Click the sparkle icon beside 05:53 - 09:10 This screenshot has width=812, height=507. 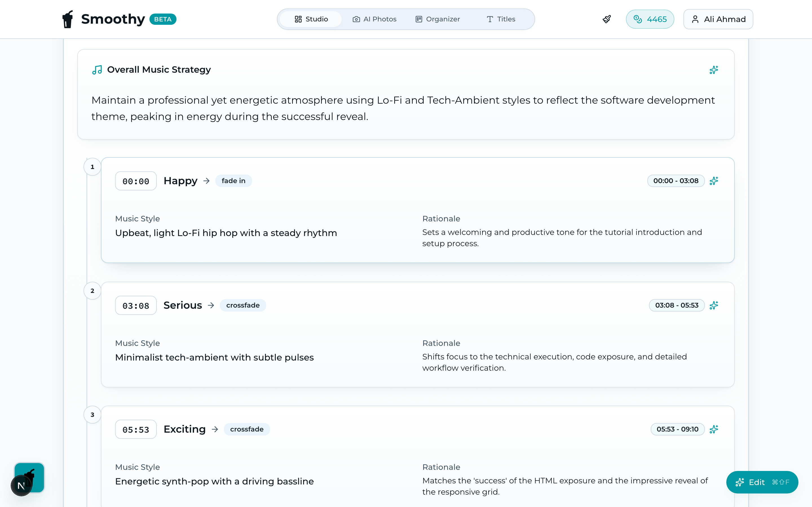714,429
